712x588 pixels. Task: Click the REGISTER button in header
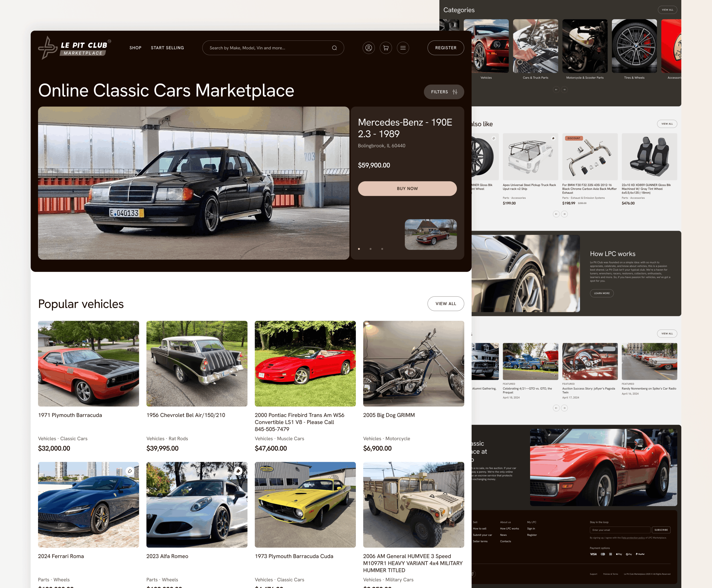click(x=446, y=48)
